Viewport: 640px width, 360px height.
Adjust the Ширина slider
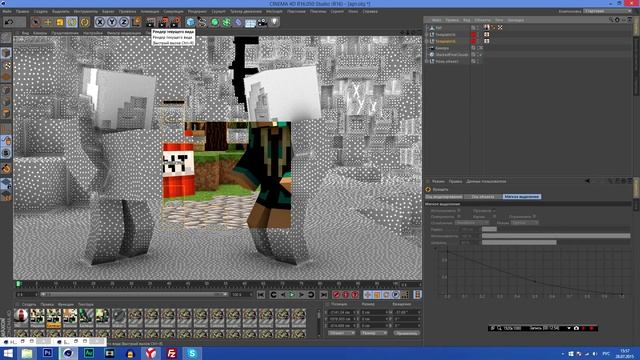556,242
